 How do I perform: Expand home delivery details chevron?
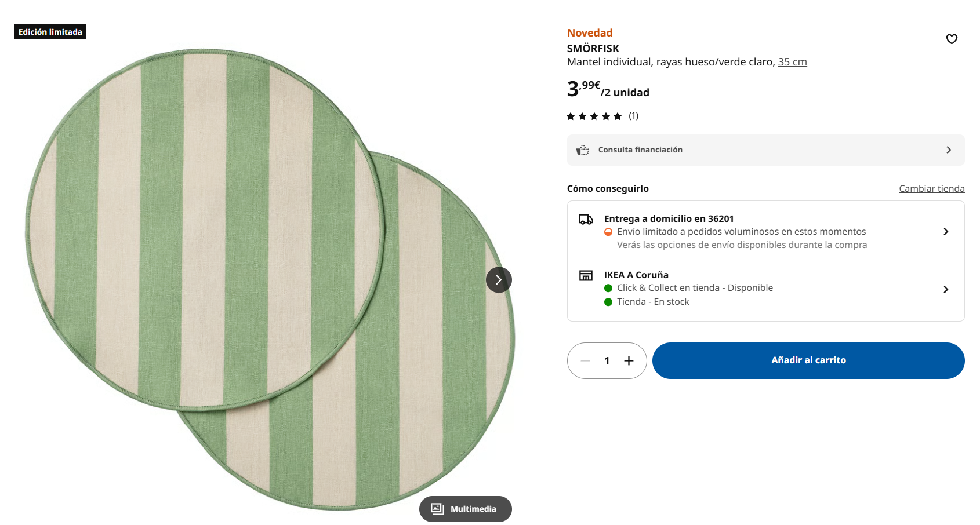click(x=946, y=232)
